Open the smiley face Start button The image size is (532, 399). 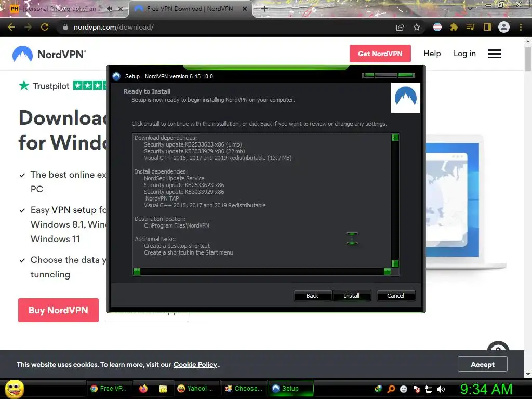point(15,389)
